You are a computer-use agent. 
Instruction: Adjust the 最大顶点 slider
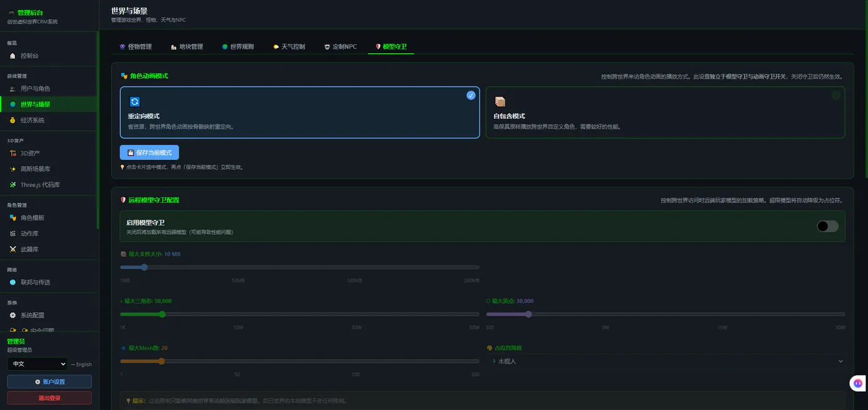tap(665, 314)
